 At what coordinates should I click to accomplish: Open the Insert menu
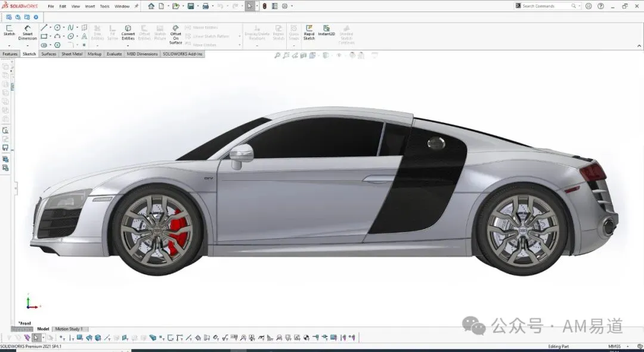coord(90,7)
